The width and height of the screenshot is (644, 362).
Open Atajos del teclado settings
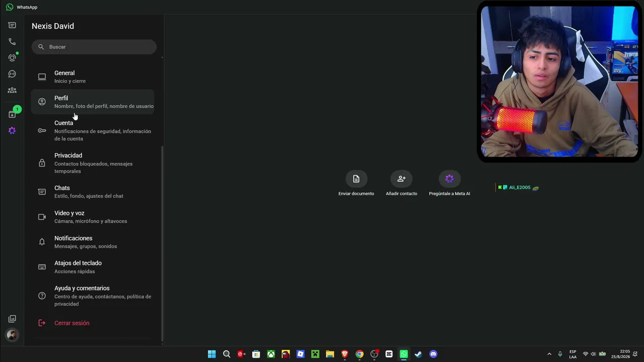(93, 267)
